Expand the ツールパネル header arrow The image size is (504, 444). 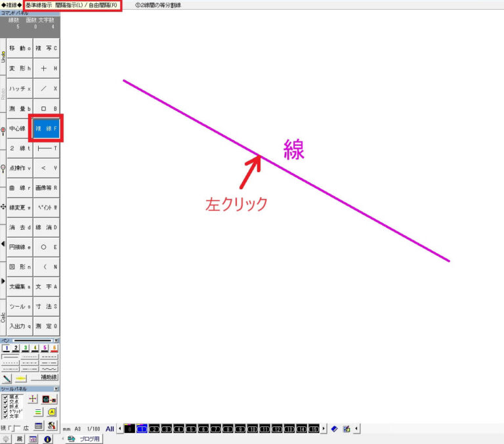(x=56, y=389)
